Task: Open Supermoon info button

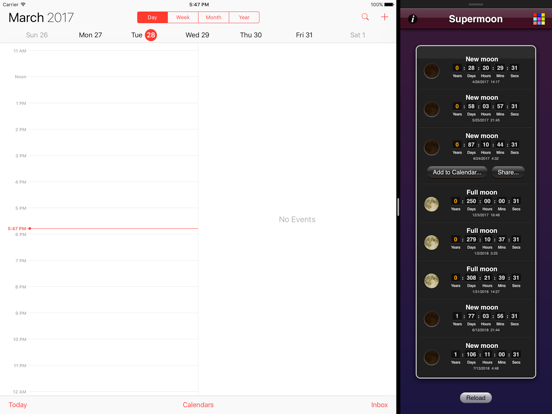Action: [x=413, y=19]
